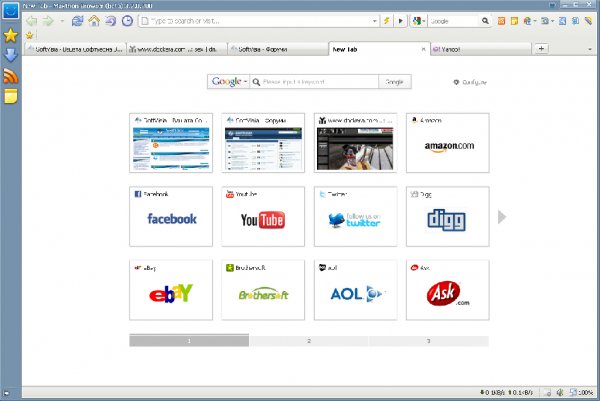Click the Configure gear icon
This screenshot has width=600, height=401.
456,82
